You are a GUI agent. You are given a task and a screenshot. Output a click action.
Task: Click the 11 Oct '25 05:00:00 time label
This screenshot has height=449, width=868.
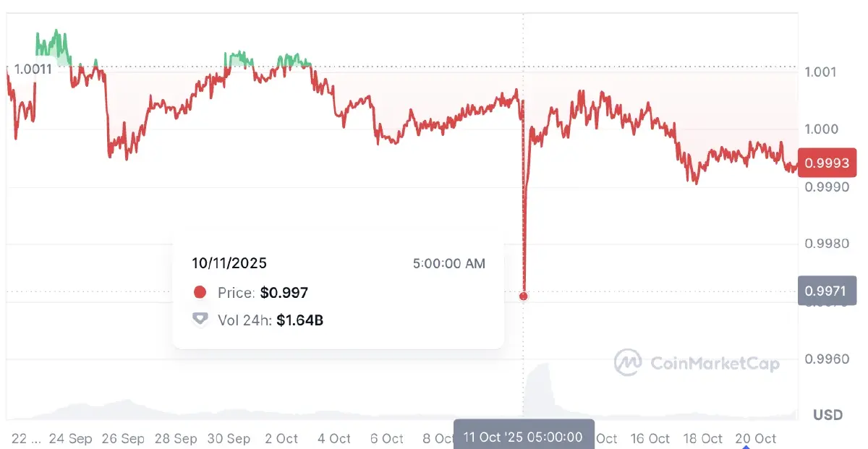click(523, 437)
